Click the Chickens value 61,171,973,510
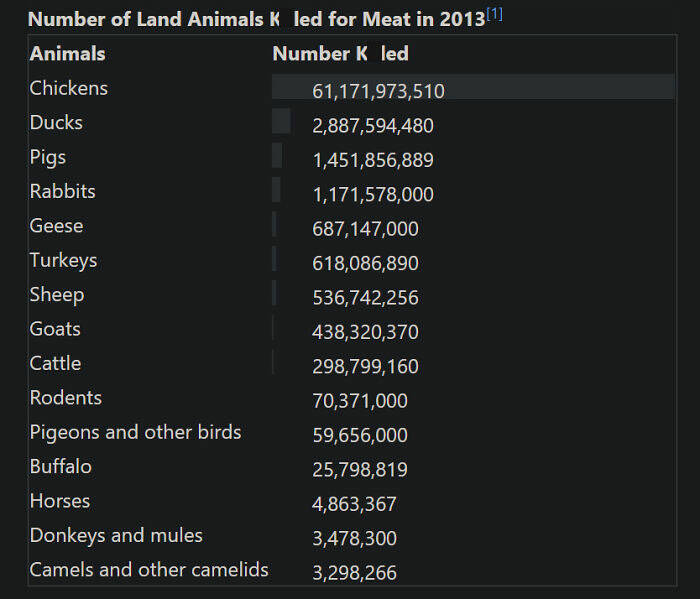 [378, 92]
